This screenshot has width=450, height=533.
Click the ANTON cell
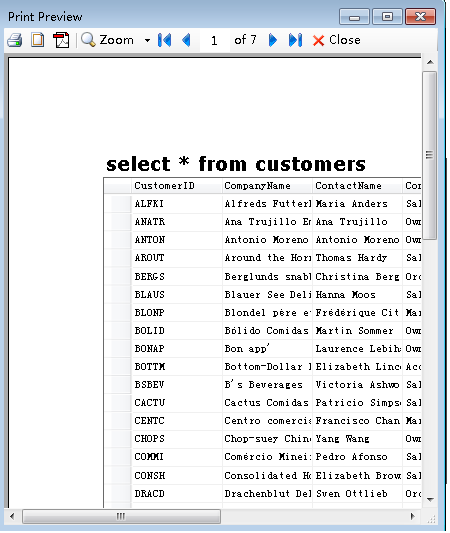177,240
